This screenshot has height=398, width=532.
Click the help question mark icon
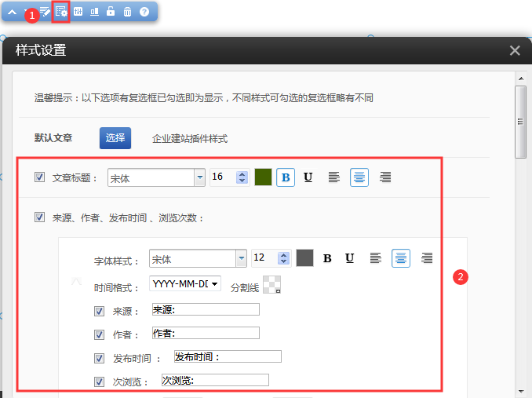pos(144,12)
